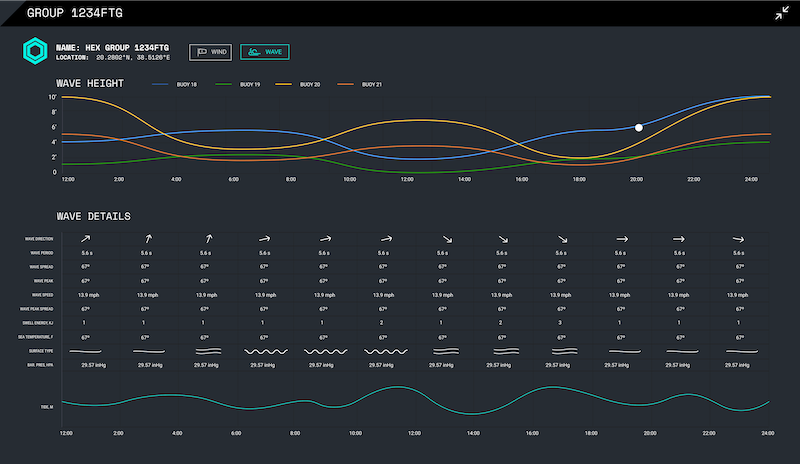Click the 16:00 label on the bottom tide axis

[x=532, y=433]
